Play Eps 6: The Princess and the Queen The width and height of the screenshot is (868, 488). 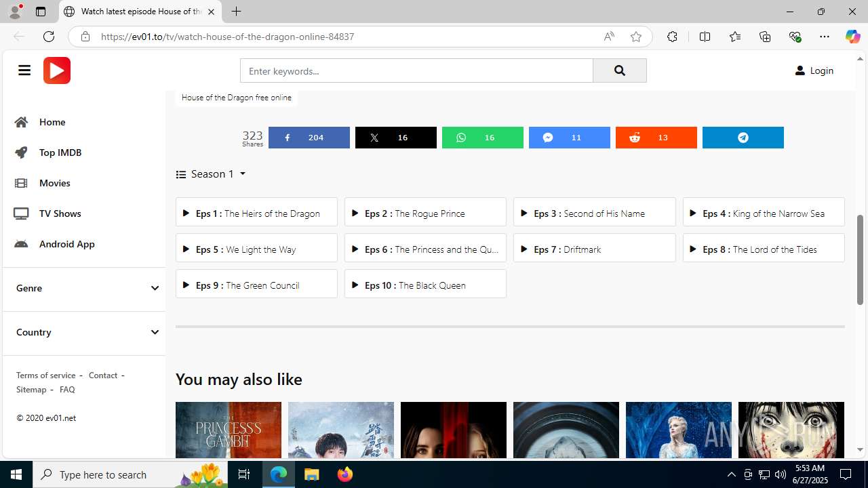425,248
